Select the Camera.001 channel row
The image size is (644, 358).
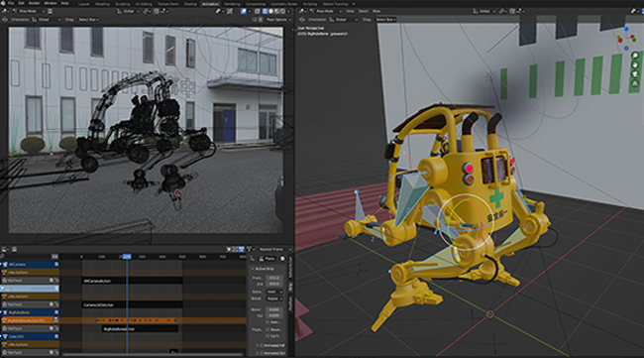pos(30,289)
